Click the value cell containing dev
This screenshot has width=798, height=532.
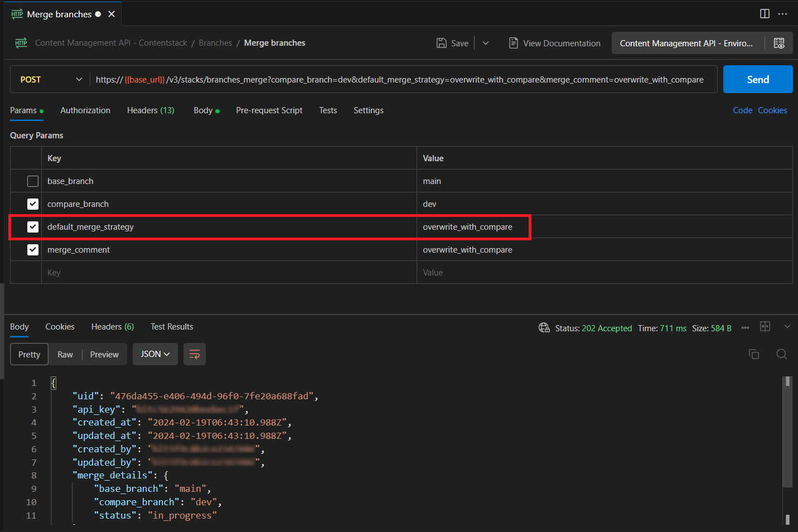click(604, 204)
